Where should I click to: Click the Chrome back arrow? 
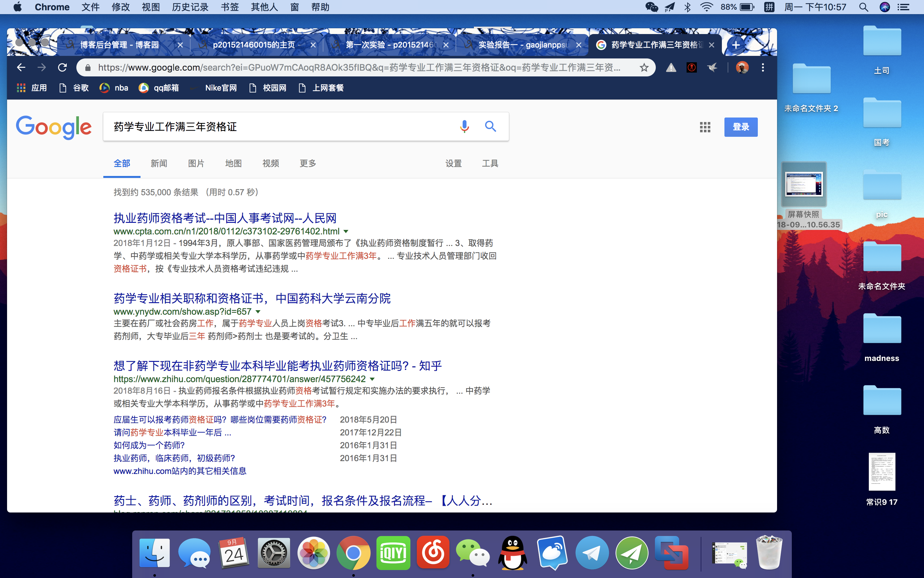tap(21, 68)
